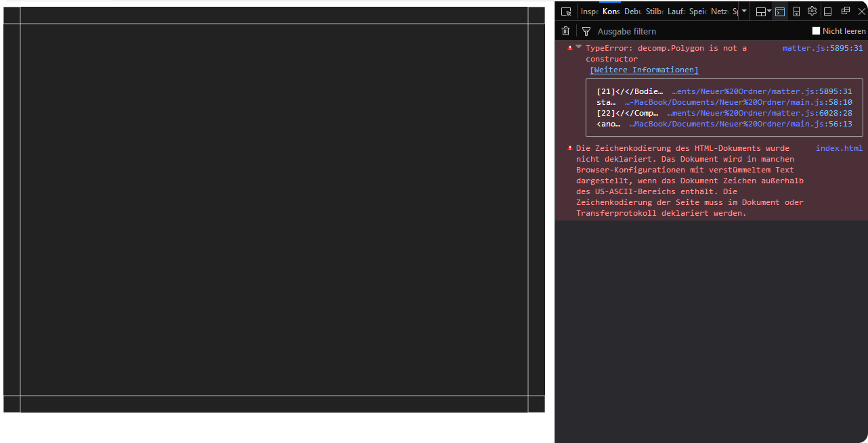Viewport: 868px width, 443px height.
Task: Enable the Nicht leeren checkbox
Action: tap(816, 30)
